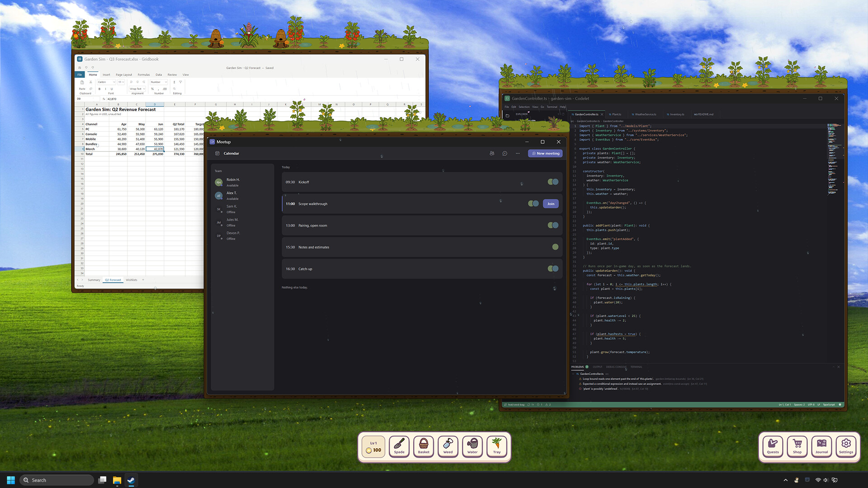Toggle Bold formatting in Gridbook

[99, 89]
